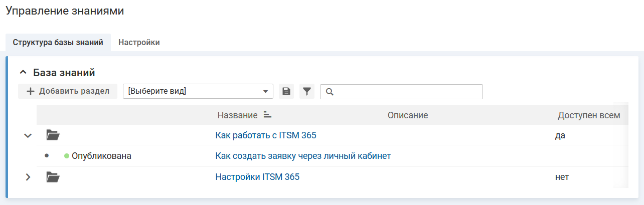Open the Как работать с ITSM 365 link
Screen dimensions: 644x205
coord(265,135)
